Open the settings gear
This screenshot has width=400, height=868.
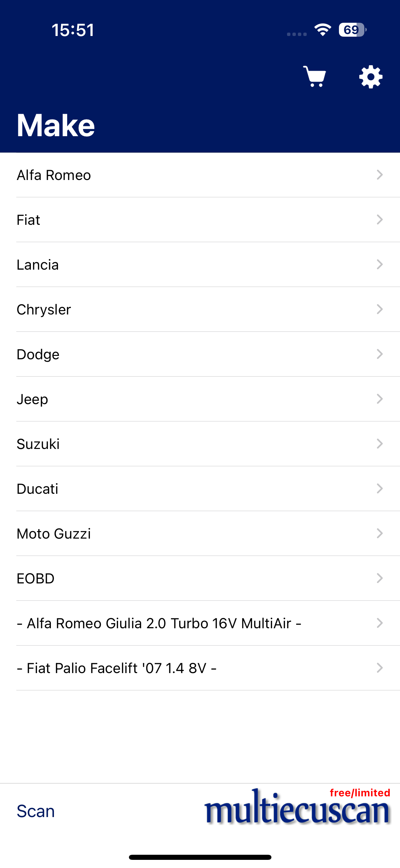370,77
